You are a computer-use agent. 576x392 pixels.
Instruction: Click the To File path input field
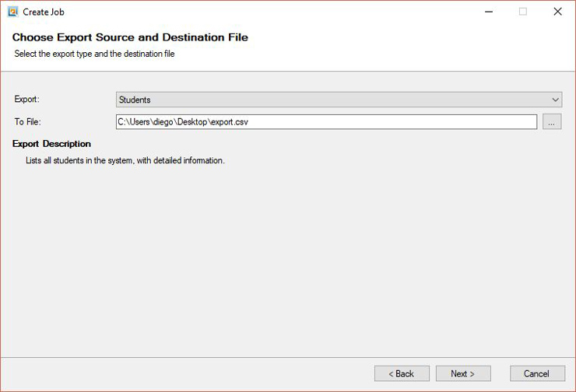(326, 122)
